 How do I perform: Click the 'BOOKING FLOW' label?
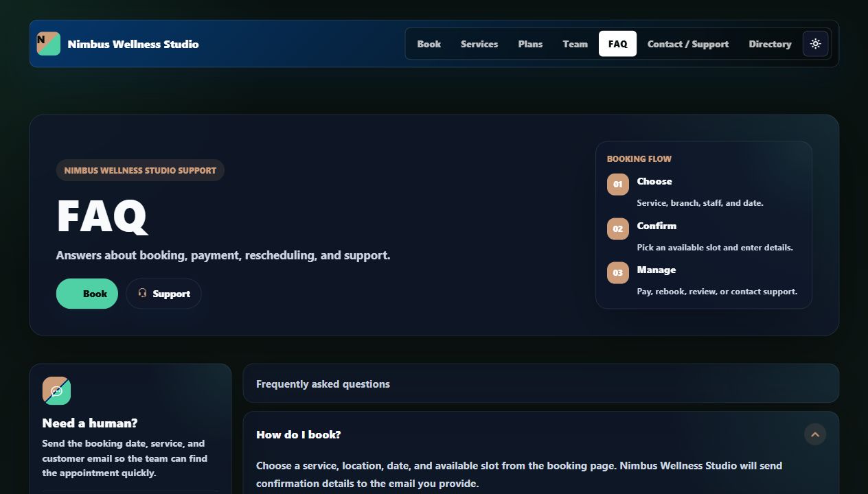(x=639, y=158)
